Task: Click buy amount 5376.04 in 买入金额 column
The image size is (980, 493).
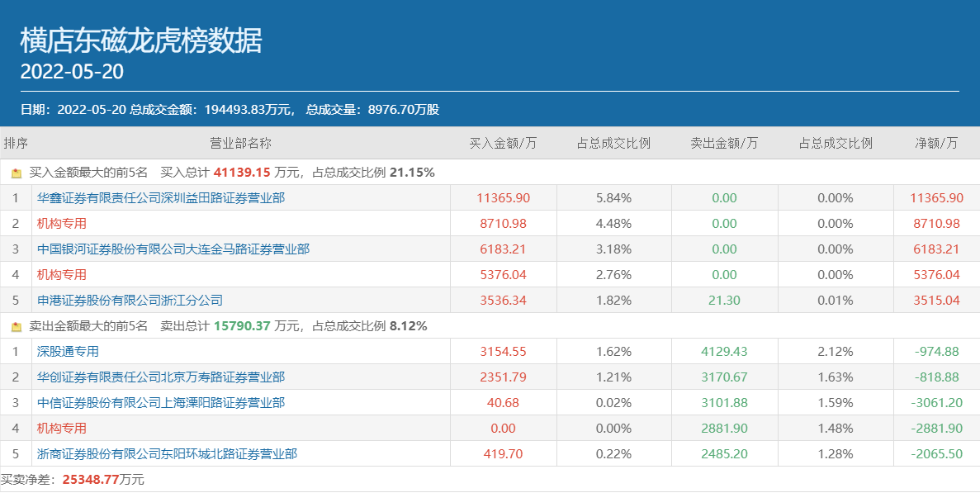Action: point(503,275)
